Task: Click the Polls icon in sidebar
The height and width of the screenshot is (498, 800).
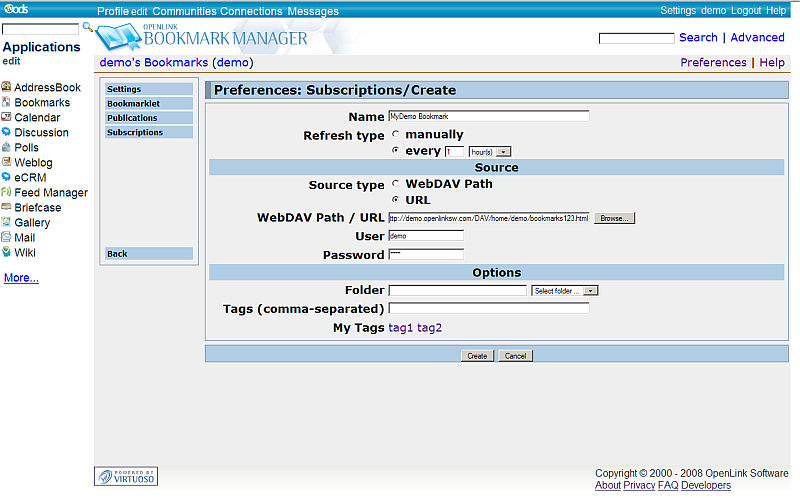Action: tap(7, 148)
